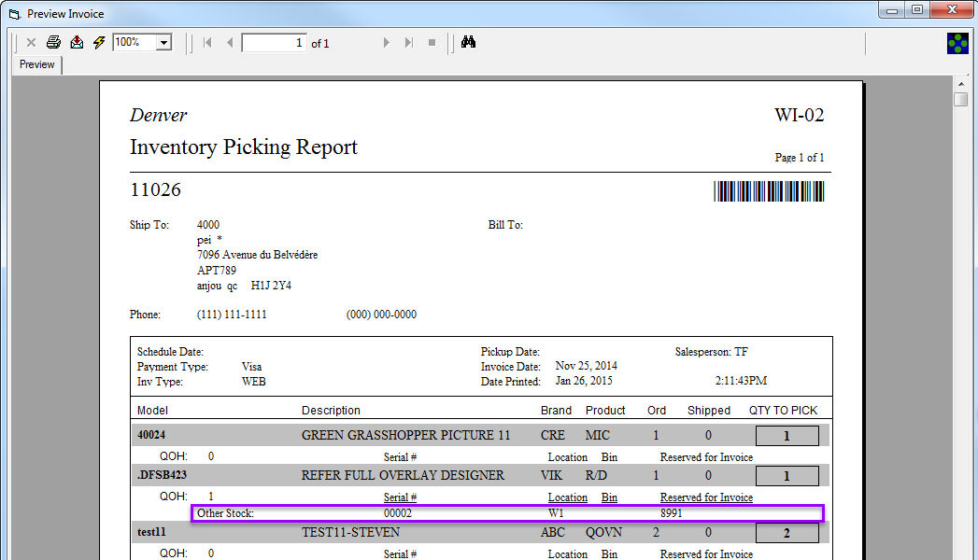Click the barcode on the report
978x560 pixels.
[x=769, y=191]
